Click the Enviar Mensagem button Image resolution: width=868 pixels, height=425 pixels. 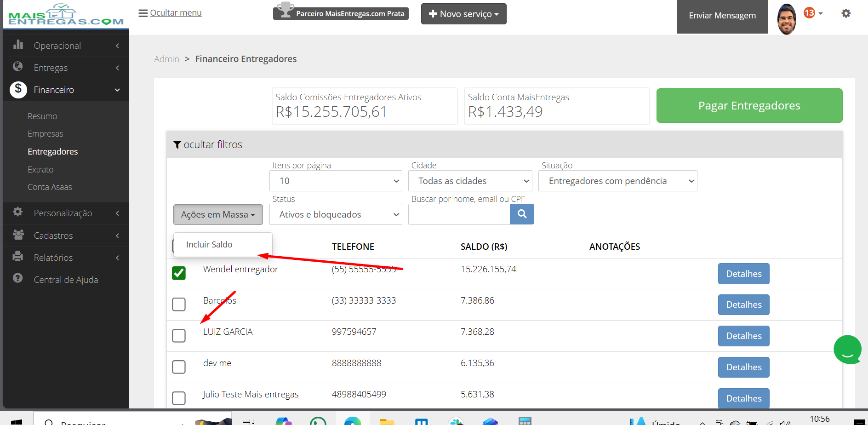coord(722,16)
